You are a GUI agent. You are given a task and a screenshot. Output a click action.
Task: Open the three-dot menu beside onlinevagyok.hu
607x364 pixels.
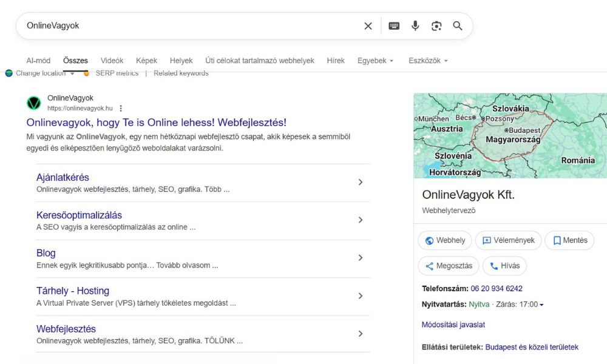point(121,107)
